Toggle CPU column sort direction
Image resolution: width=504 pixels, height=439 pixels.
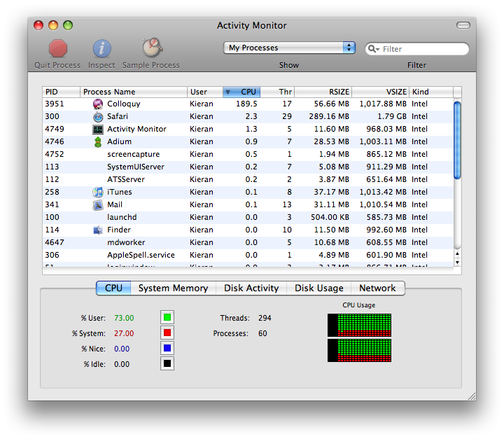[241, 92]
